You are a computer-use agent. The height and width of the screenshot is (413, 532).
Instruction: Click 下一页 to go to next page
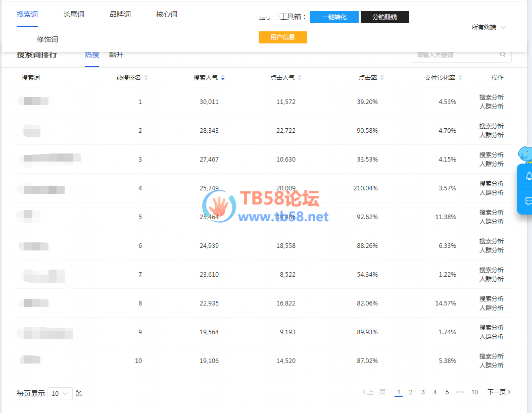tap(499, 392)
